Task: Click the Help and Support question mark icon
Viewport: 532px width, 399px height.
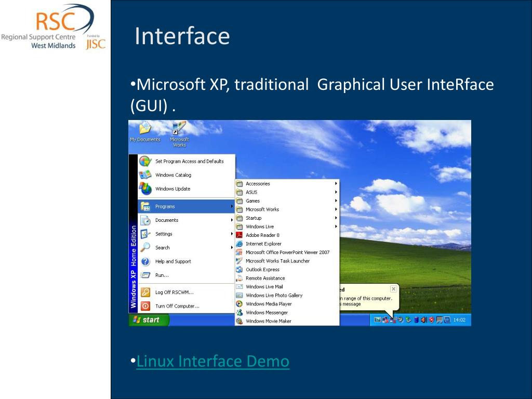Action: 145,261
